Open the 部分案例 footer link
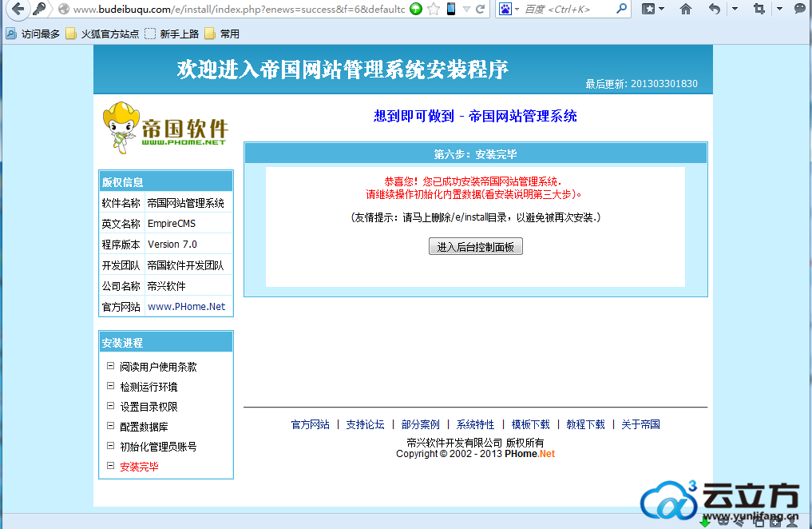812x529 pixels. (x=421, y=424)
